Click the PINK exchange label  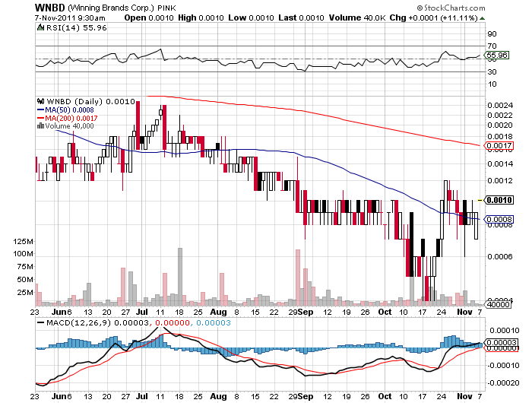point(166,8)
